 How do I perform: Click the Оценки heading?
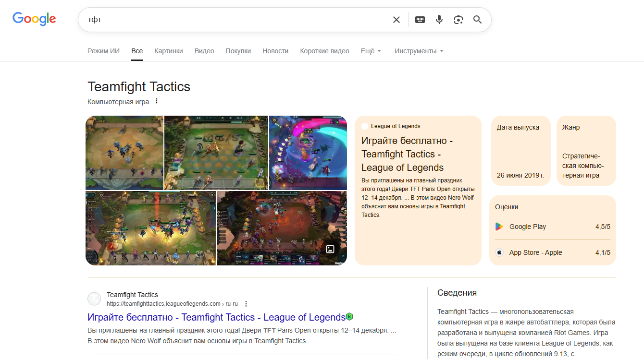507,207
